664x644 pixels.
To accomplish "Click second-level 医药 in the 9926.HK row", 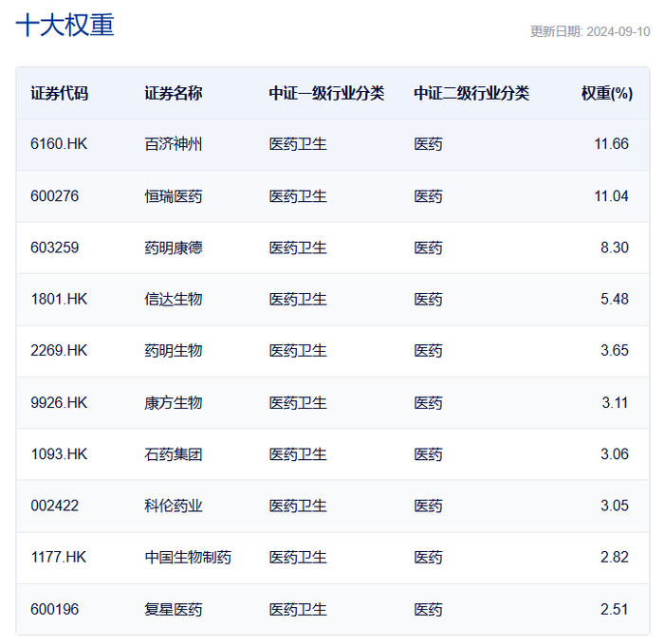I will pos(428,403).
